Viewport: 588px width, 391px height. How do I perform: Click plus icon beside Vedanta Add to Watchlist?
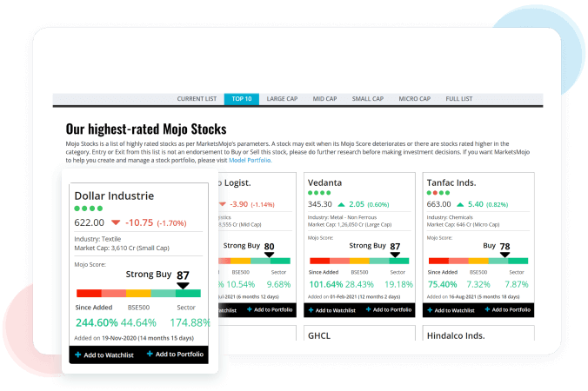point(311,310)
